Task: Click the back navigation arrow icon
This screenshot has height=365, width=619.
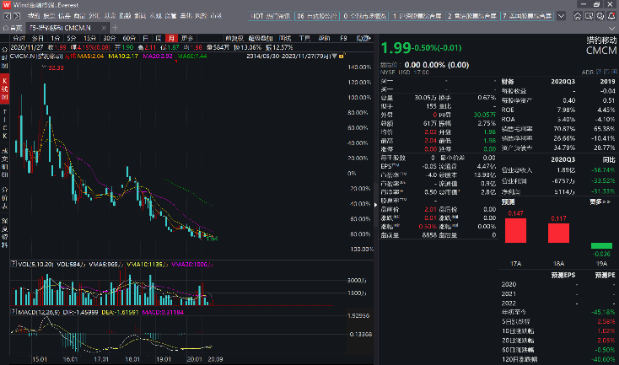Action: click(7, 16)
